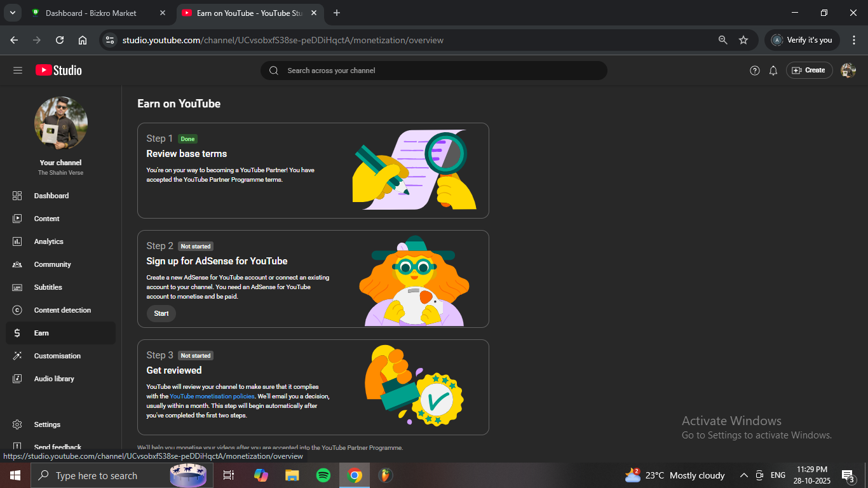Open the account avatar menu at top right
This screenshot has width=868, height=488.
(848, 71)
